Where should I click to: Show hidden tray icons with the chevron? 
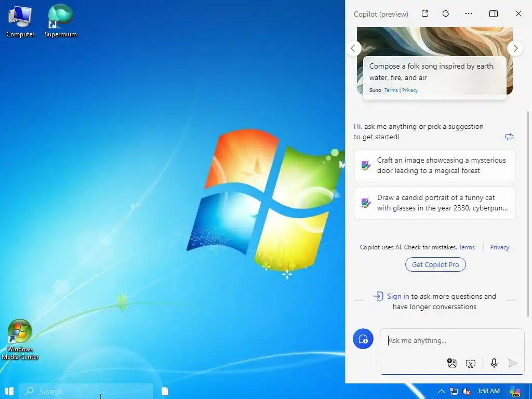pos(442,392)
